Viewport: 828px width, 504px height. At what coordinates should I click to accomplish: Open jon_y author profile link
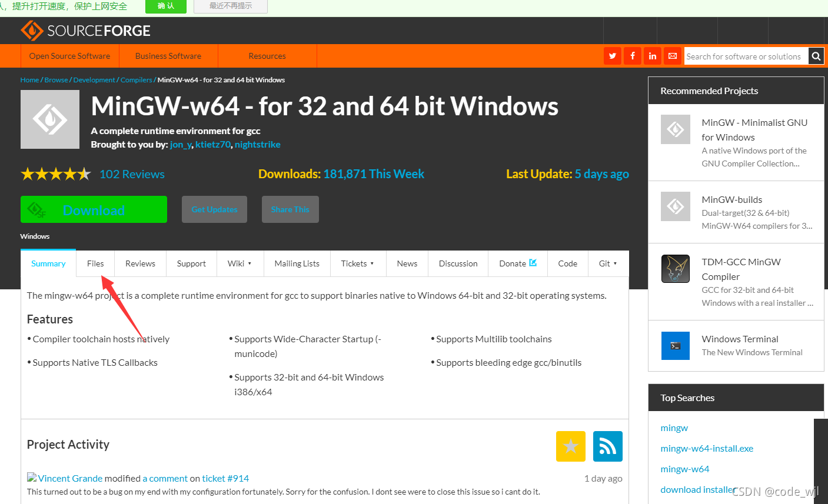pos(181,145)
